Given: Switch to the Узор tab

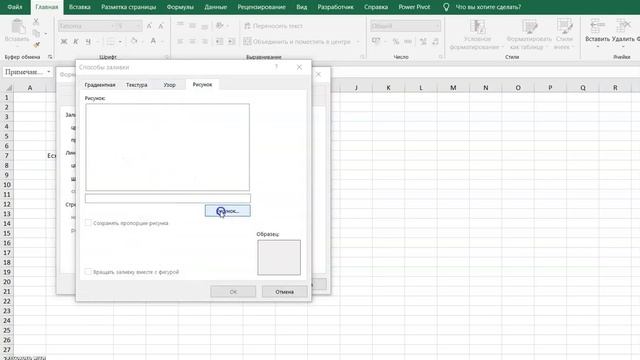Looking at the screenshot, I should 169,85.
